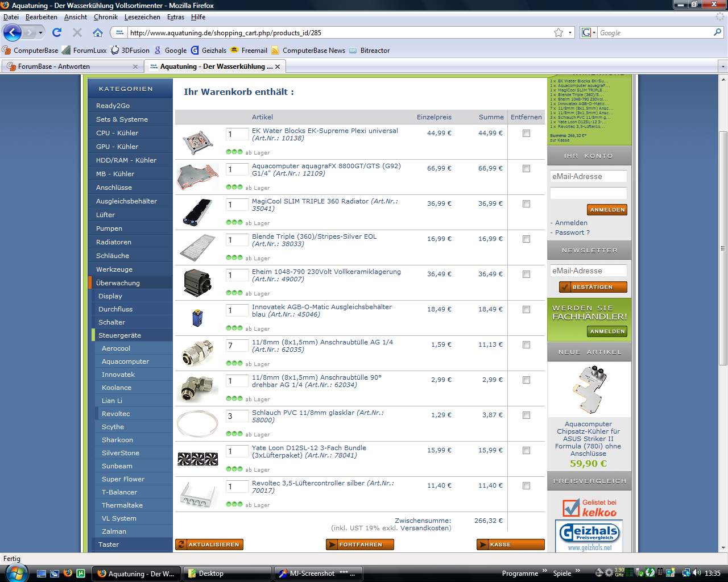
Task: Open the Bearbeiten menu
Action: (x=41, y=17)
